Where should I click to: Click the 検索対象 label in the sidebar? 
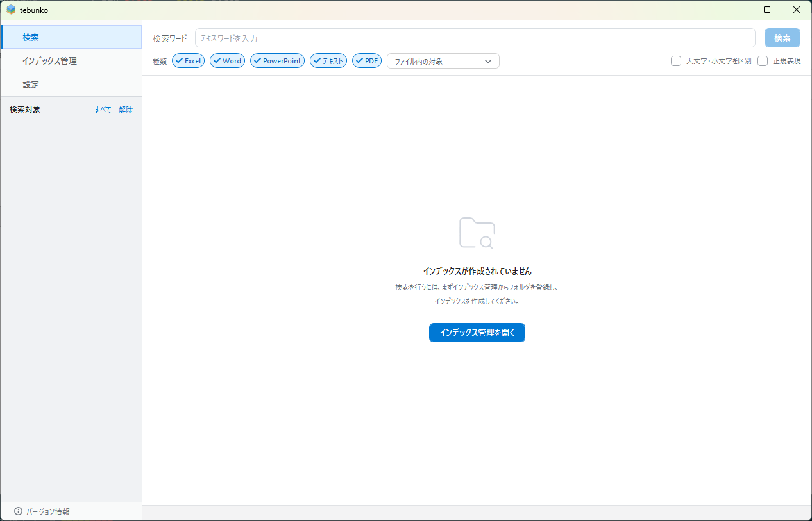[25, 110]
